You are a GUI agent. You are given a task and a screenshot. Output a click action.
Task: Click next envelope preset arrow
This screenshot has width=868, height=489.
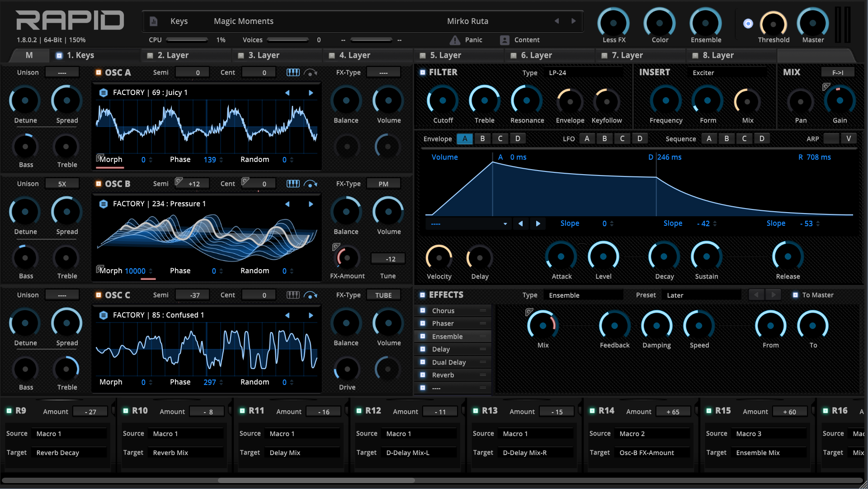pos(538,223)
